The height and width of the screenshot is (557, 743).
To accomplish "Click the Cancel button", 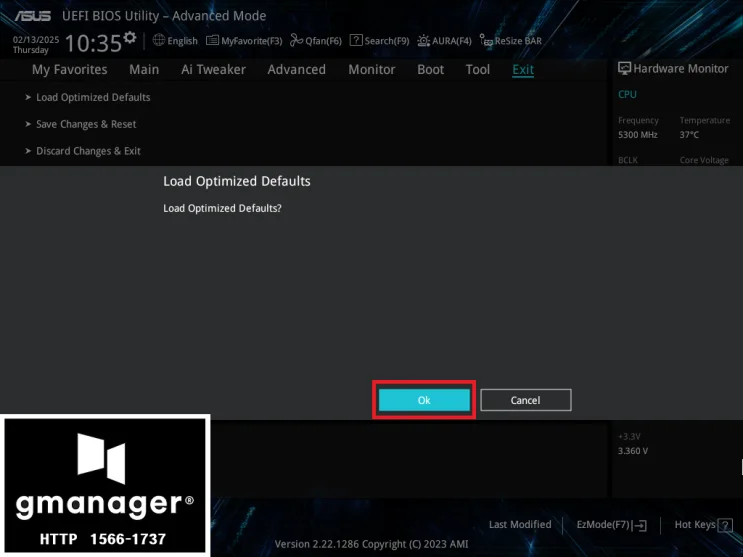I will click(x=526, y=400).
